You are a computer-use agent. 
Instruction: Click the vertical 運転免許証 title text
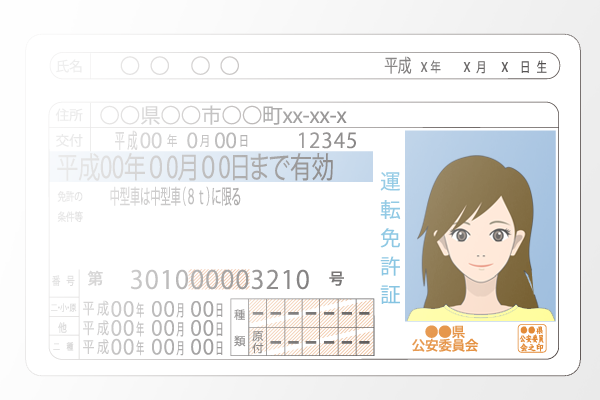(x=389, y=239)
